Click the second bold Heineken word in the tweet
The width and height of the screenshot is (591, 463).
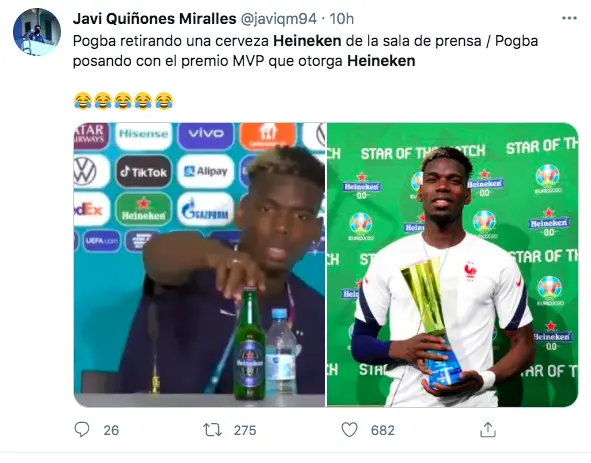click(381, 61)
